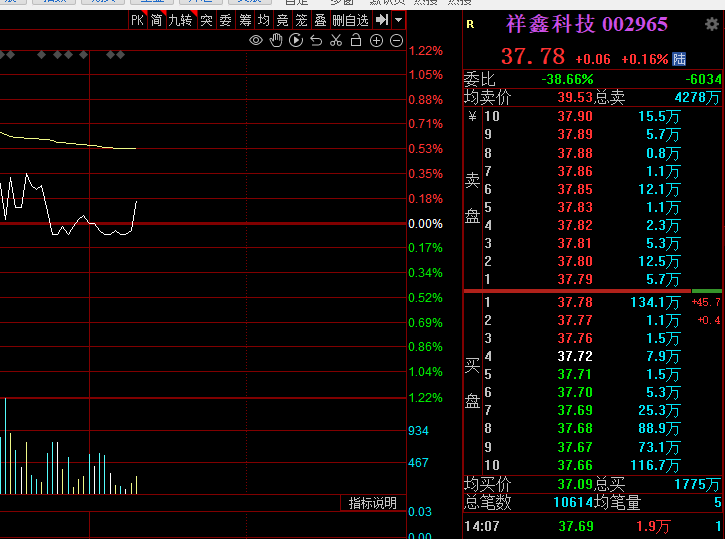Screen dimensions: 725x539
Task: Toggle the 均 average line button
Action: click(264, 20)
